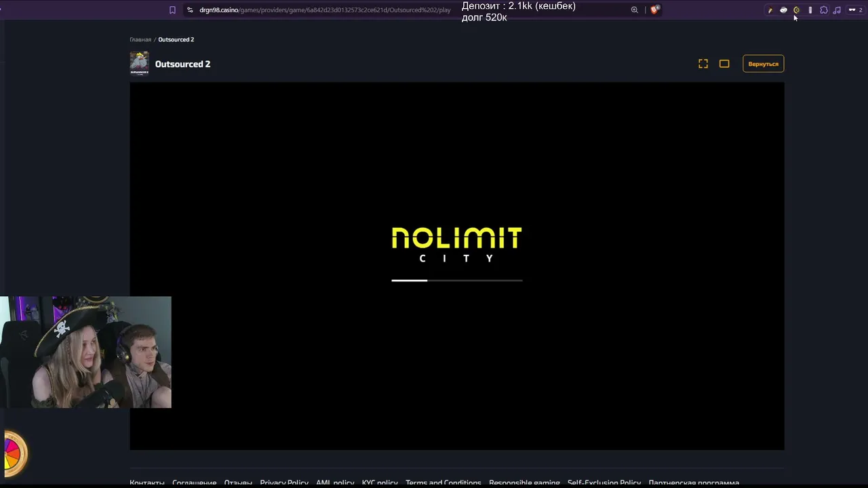Viewport: 868px width, 488px height.
Task: Click the Outsourced 2 game title heading
Action: pyautogui.click(x=182, y=64)
